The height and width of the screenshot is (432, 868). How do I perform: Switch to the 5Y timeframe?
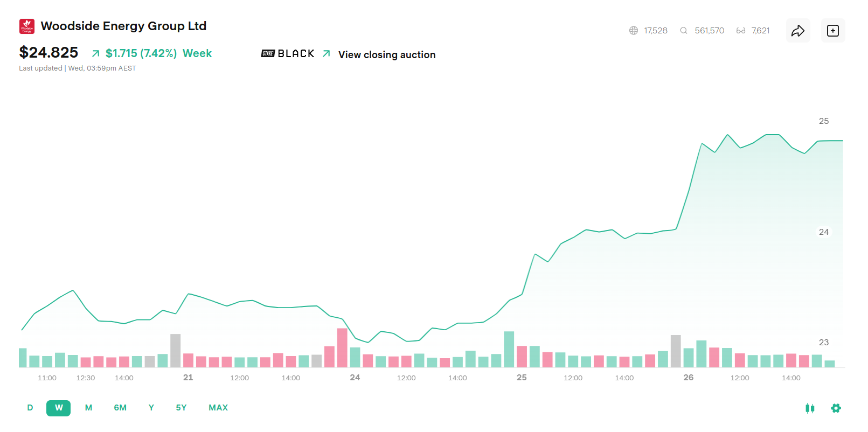tap(182, 408)
